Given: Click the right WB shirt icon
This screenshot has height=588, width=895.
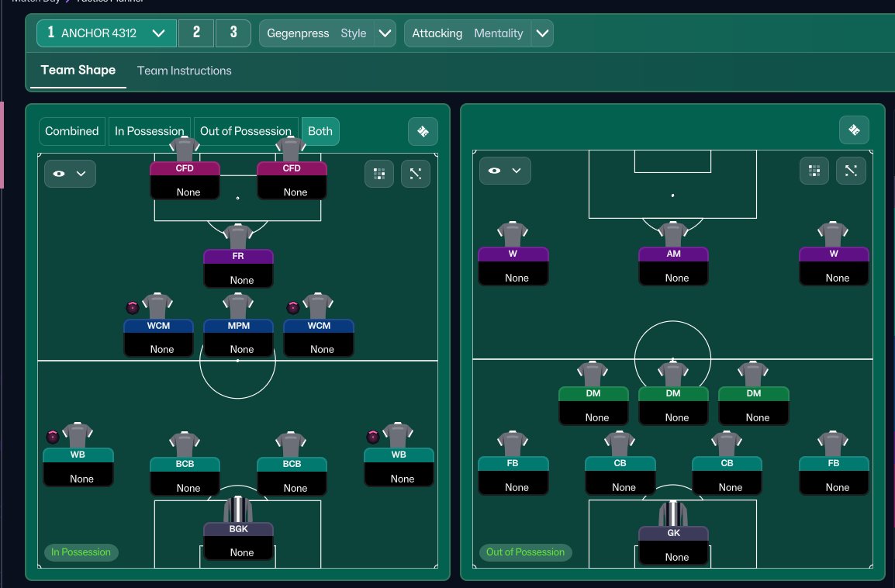Looking at the screenshot, I should point(398,435).
